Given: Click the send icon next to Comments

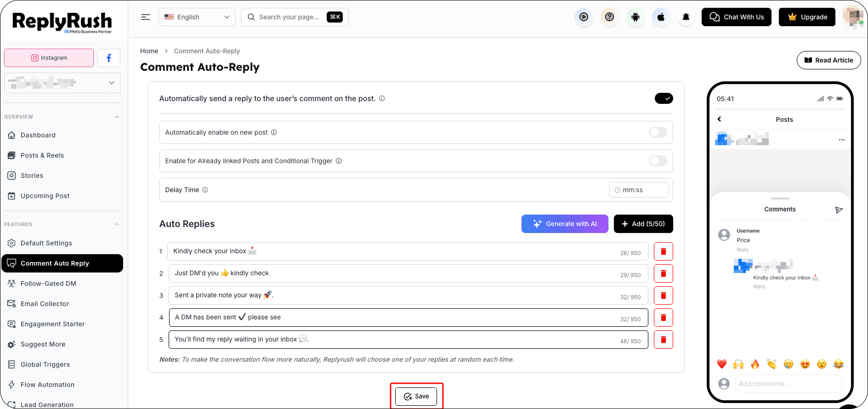Looking at the screenshot, I should click(x=839, y=210).
